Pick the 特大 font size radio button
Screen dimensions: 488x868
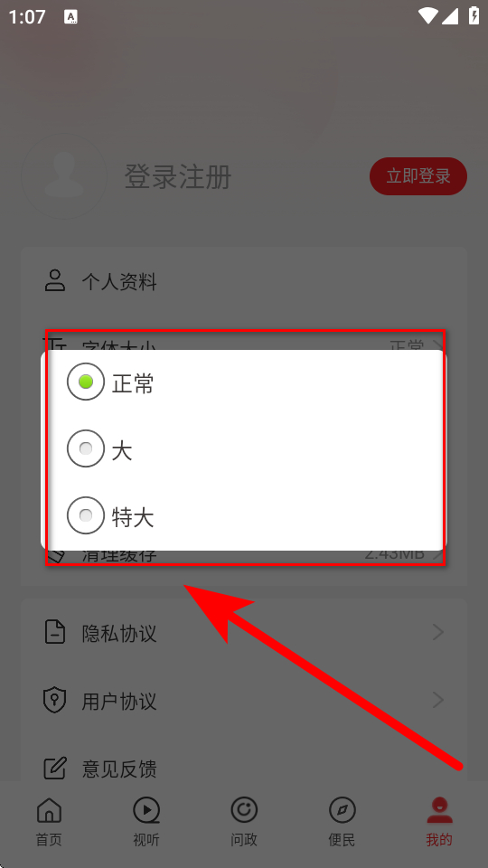(x=86, y=516)
